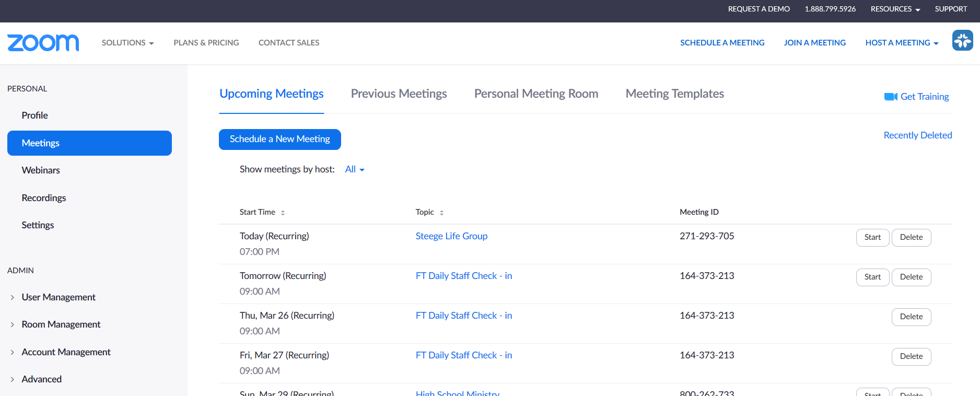Click the Get Training link

925,97
